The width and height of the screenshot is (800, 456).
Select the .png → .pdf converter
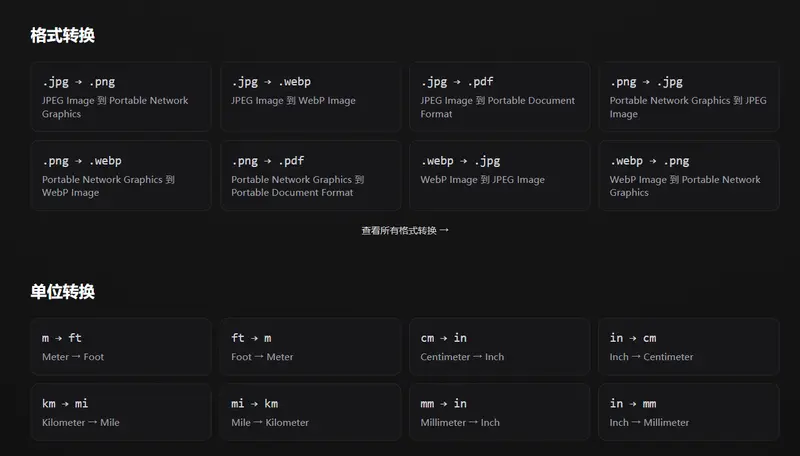pyautogui.click(x=310, y=175)
